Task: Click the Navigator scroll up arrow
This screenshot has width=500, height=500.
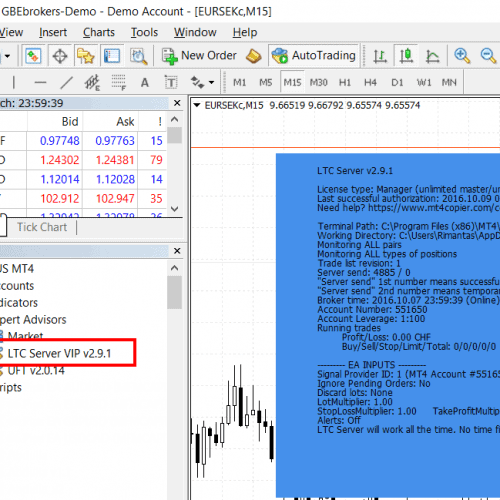Action: pos(174,268)
